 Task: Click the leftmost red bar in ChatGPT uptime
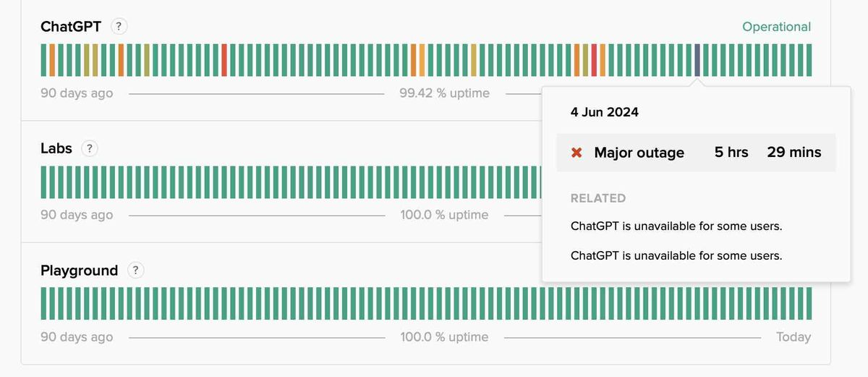[224, 60]
